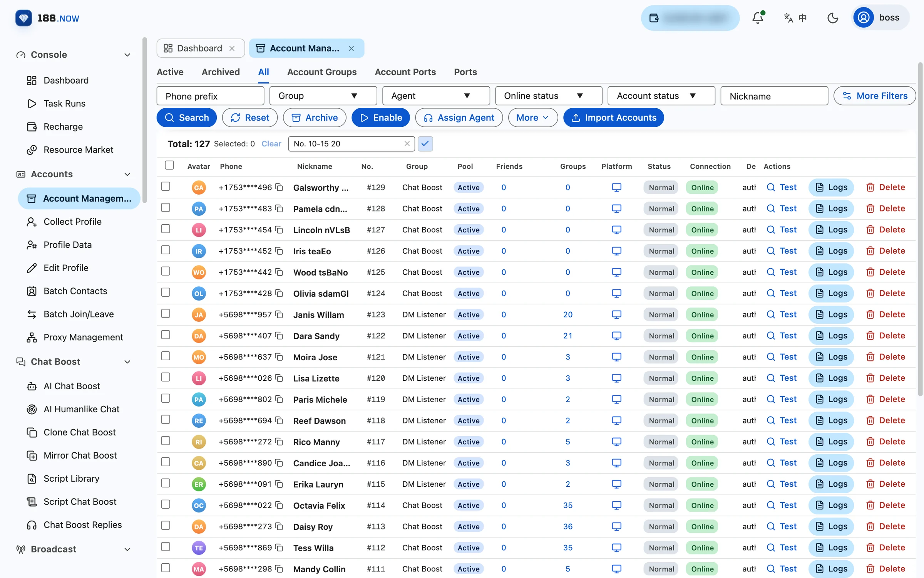Select all rows with header checkbox

click(169, 165)
